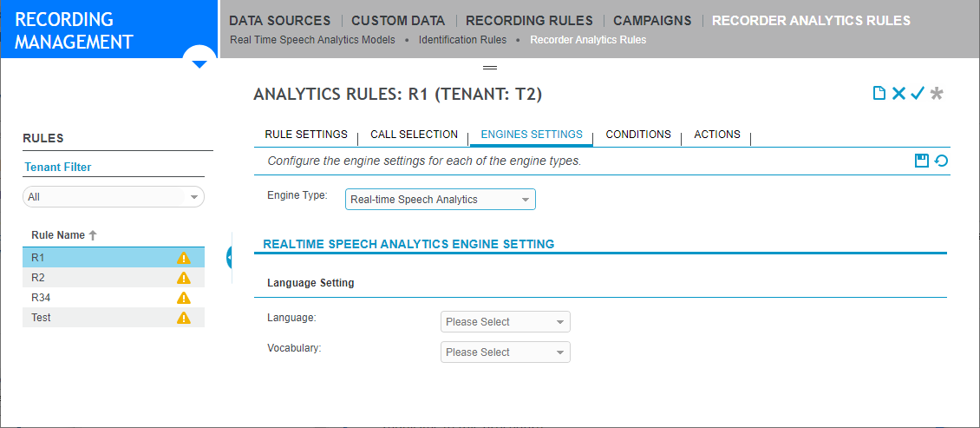Create a new analytics rule using document icon
The image size is (980, 428).
[879, 94]
